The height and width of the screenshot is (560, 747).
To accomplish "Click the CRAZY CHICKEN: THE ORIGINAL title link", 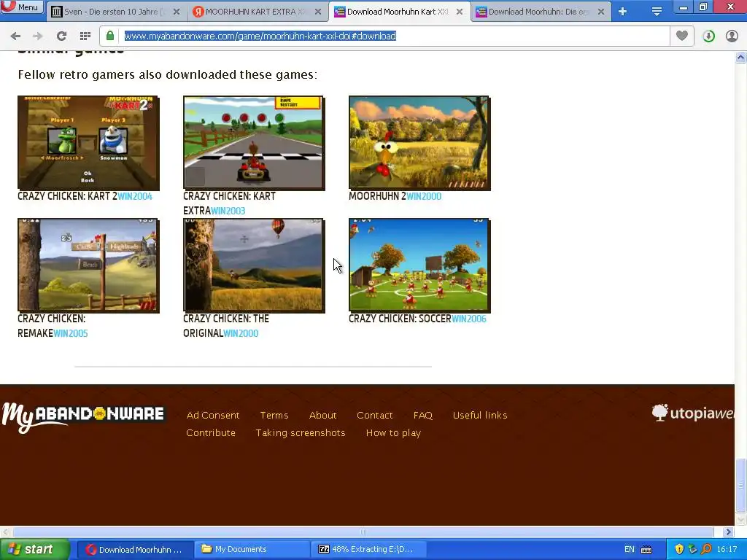I will click(x=226, y=326).
